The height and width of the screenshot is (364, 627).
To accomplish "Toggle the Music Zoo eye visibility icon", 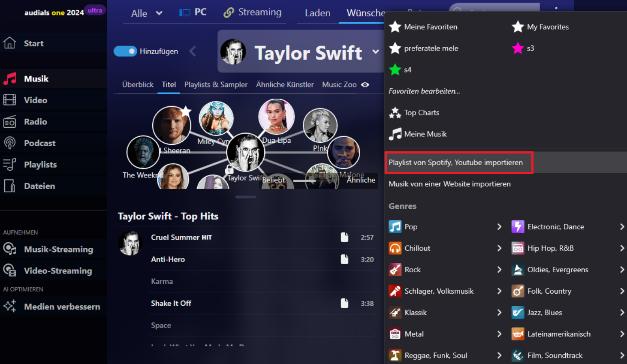I will [365, 84].
